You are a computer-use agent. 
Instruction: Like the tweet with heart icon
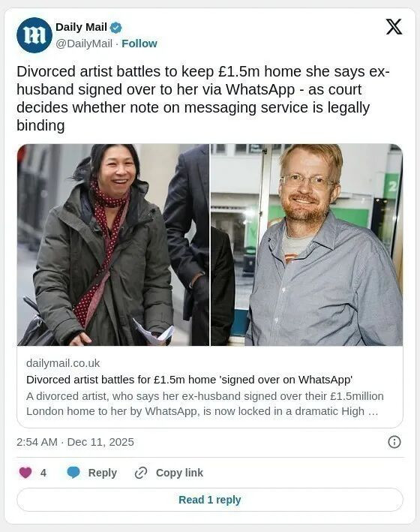pos(25,473)
